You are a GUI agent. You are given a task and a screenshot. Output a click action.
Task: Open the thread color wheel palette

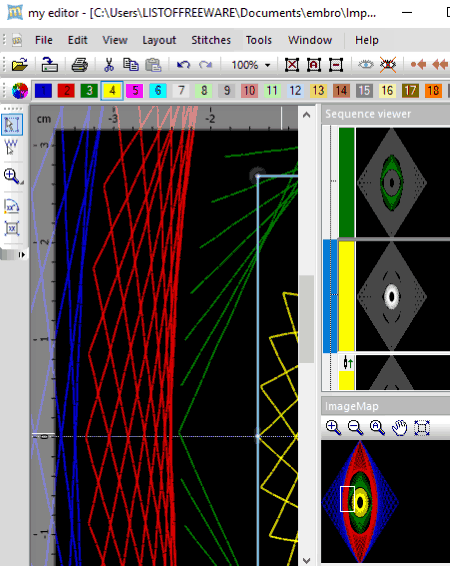tap(20, 90)
